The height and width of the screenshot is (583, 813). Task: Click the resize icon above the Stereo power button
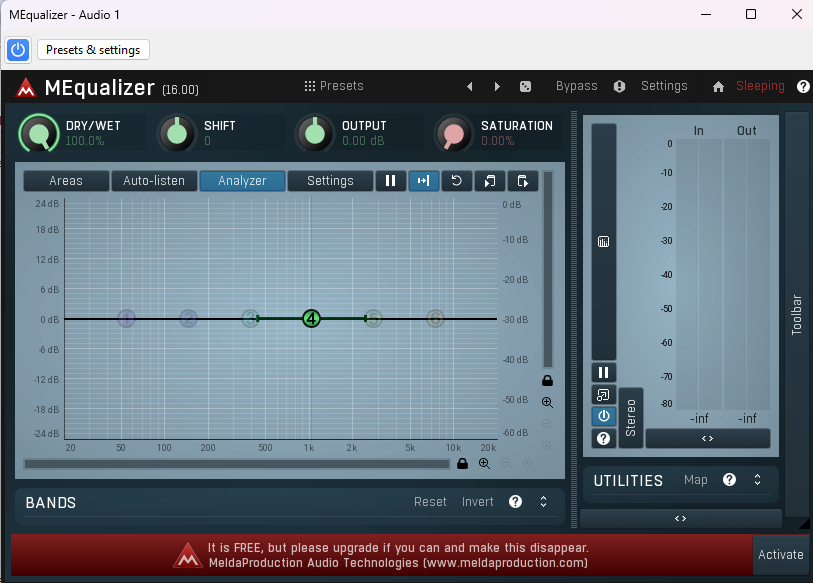tap(603, 394)
